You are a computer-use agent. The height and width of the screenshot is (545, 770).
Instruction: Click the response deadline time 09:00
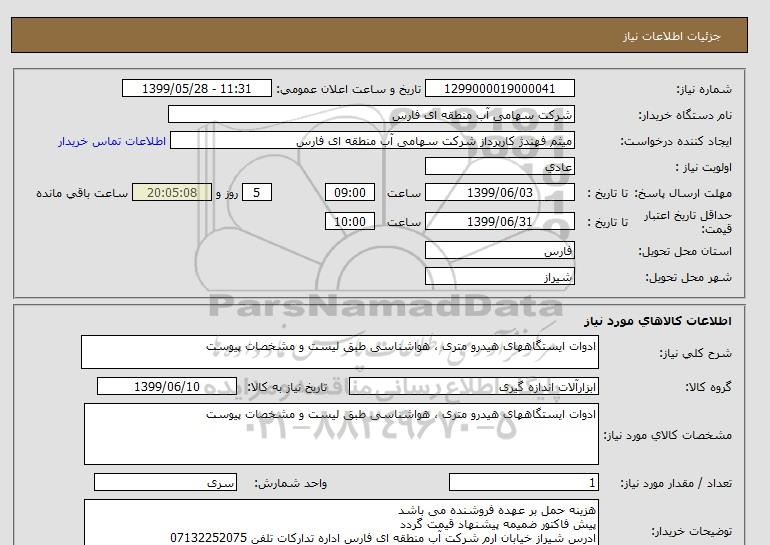(x=350, y=192)
